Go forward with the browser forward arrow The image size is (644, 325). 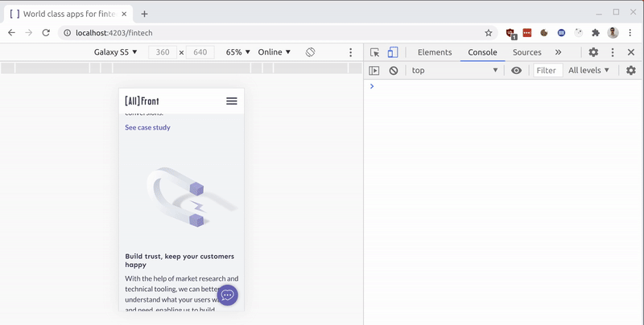(29, 33)
